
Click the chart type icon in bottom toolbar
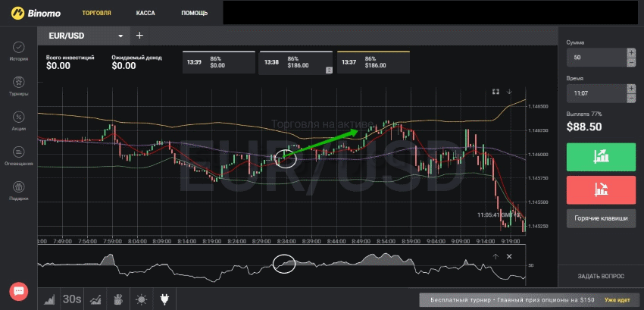tap(50, 299)
